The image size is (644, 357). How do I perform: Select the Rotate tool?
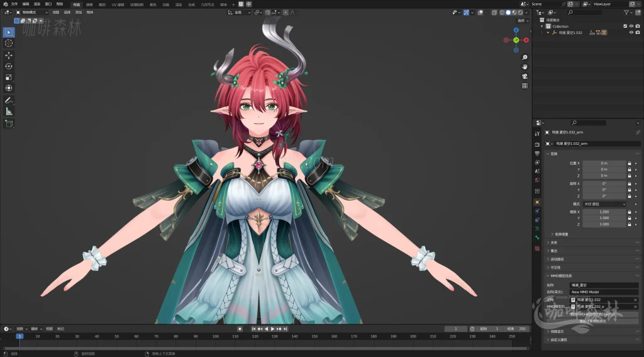click(9, 66)
